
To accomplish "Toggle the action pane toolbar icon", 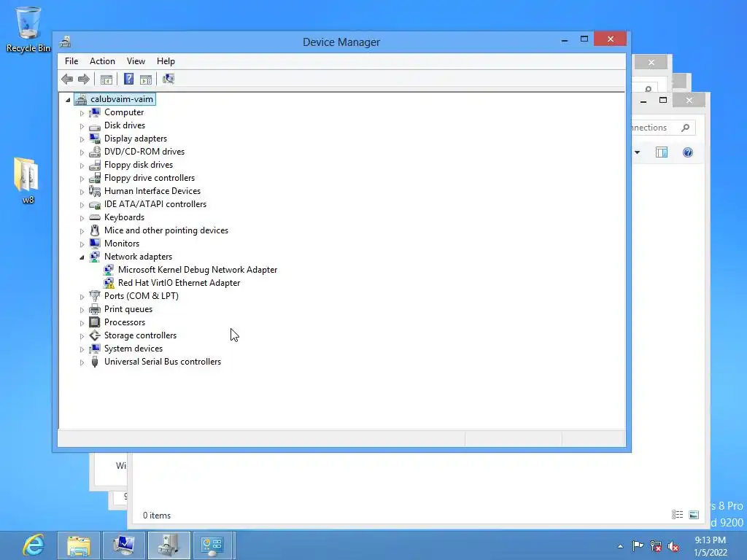I will [146, 79].
